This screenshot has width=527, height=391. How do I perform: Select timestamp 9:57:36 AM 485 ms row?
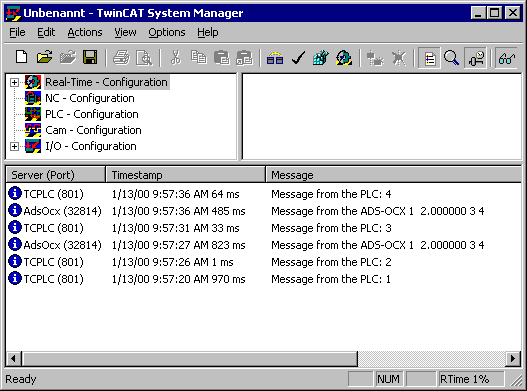[x=178, y=211]
